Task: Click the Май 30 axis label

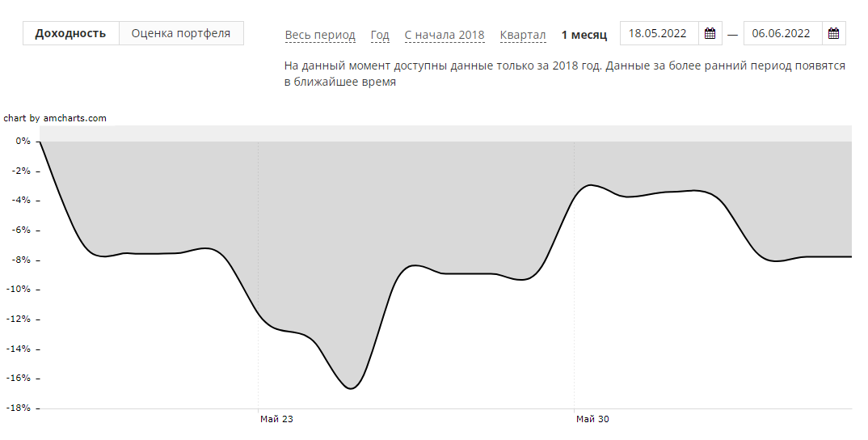Action: tap(592, 419)
